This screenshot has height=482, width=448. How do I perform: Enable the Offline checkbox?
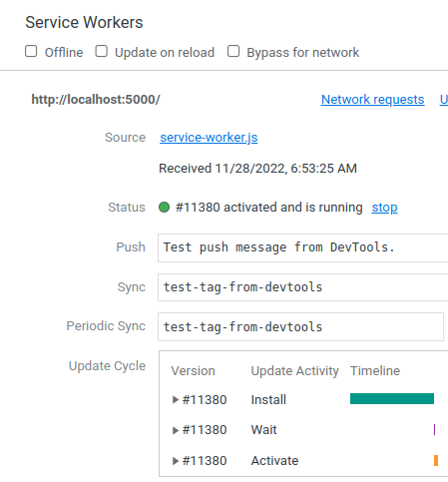tap(31, 52)
